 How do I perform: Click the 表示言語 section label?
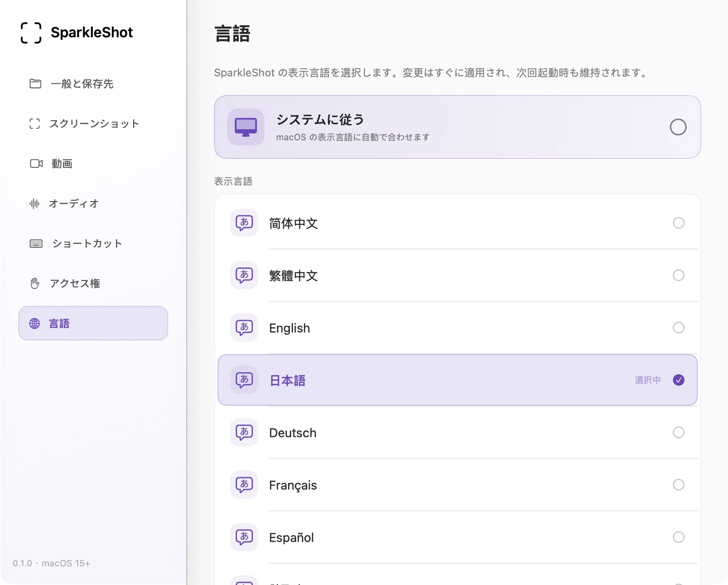[x=233, y=182]
